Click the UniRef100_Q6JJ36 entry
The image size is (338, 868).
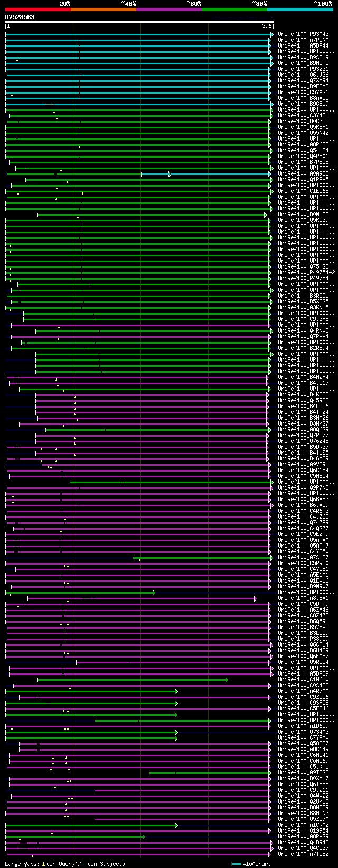pos(303,75)
